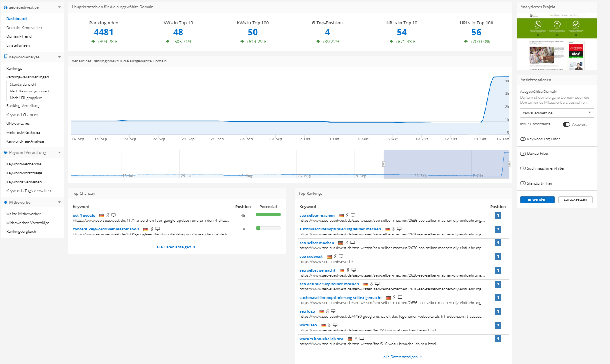This screenshot has height=364, width=610.
Task: Click the green Potential bar for "oct 4 google"
Action: (268, 214)
